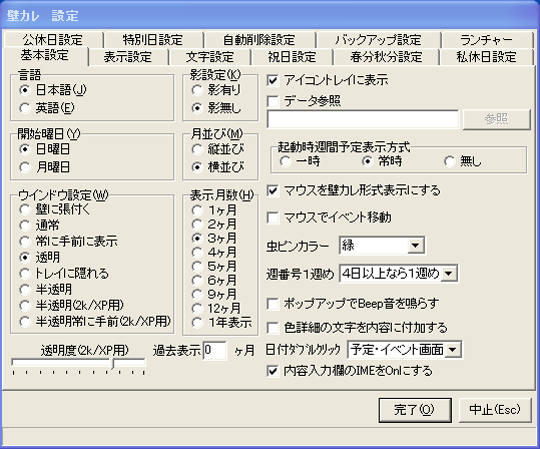Click the 過去表示 months input field

click(x=215, y=351)
